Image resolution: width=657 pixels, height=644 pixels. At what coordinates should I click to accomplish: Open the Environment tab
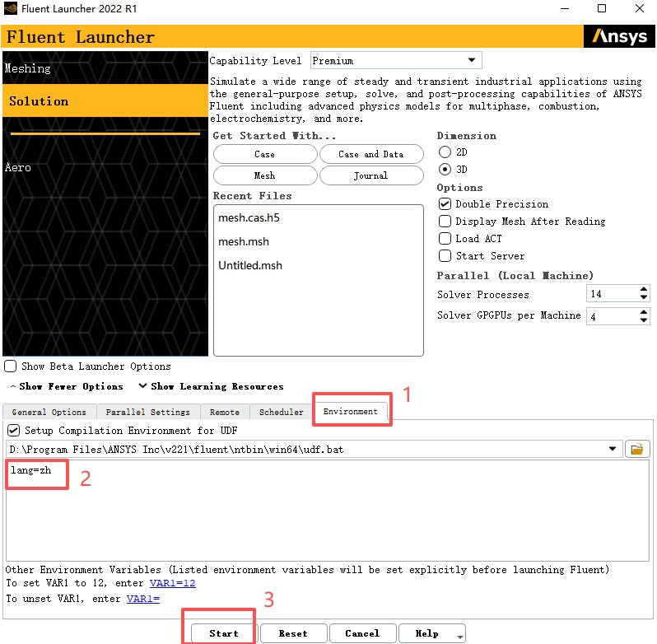tap(350, 411)
